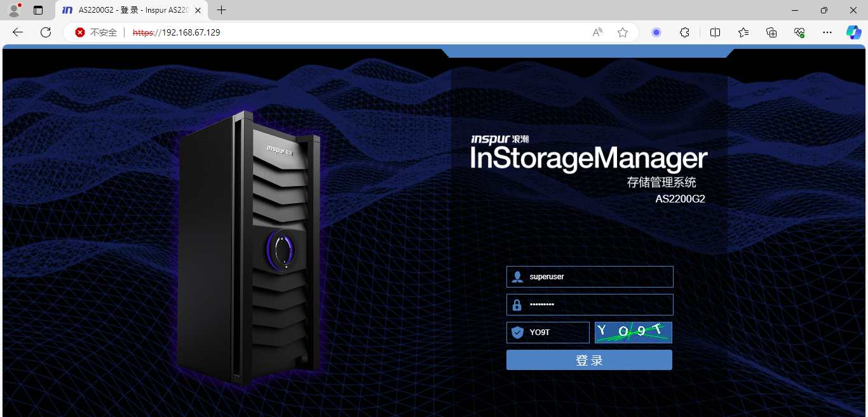The width and height of the screenshot is (868, 417).
Task: Open browser extensions puzzle icon
Action: coord(684,32)
